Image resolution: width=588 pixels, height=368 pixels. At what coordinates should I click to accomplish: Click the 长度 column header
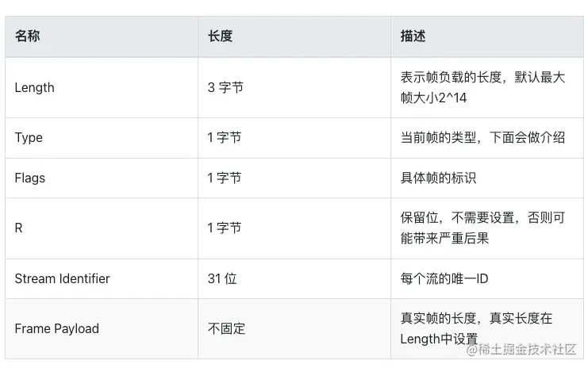coord(220,36)
